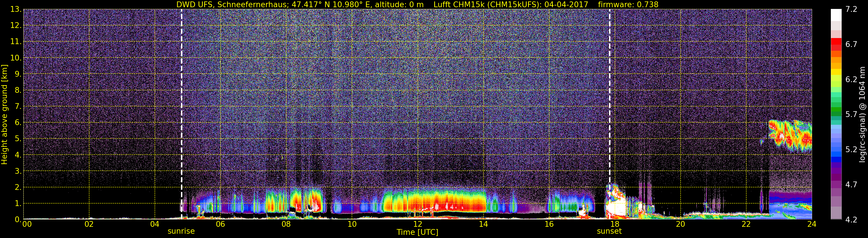Viewport: 868px width, 238px height.
Task: Click the height axis label '13.'
Action: [x=16, y=9]
